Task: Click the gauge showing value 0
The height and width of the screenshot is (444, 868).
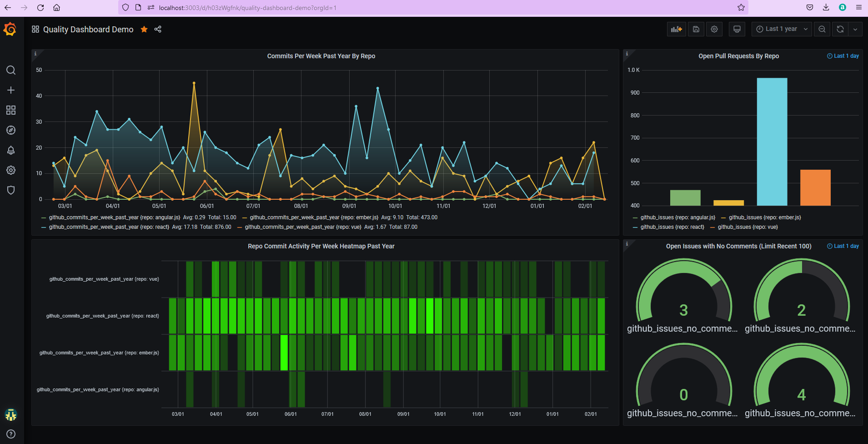Action: 683,376
